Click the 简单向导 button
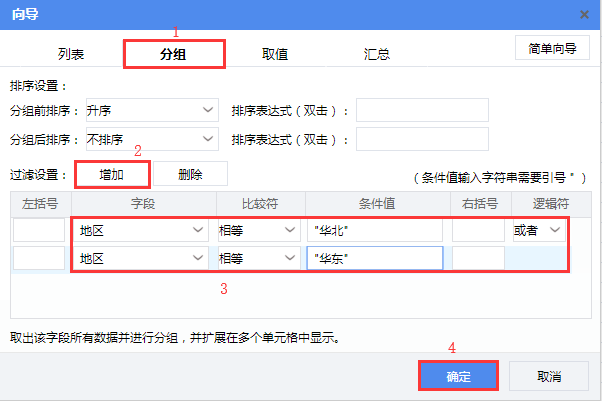 coord(551,48)
